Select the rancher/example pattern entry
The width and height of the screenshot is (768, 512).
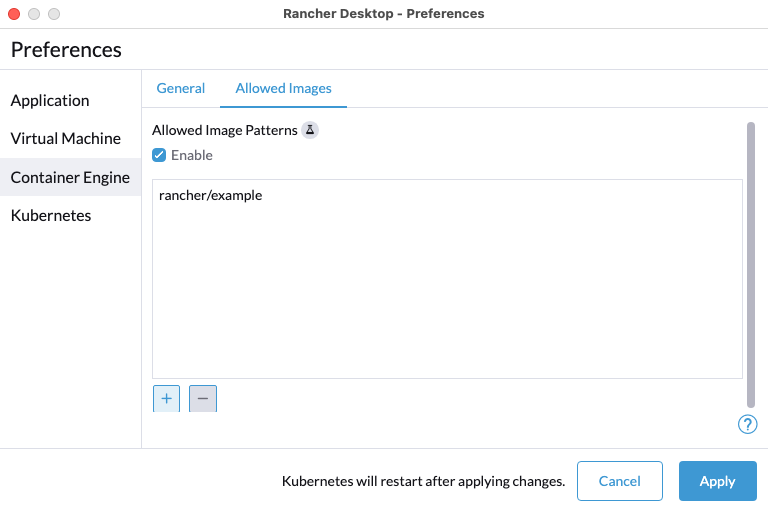(x=211, y=196)
